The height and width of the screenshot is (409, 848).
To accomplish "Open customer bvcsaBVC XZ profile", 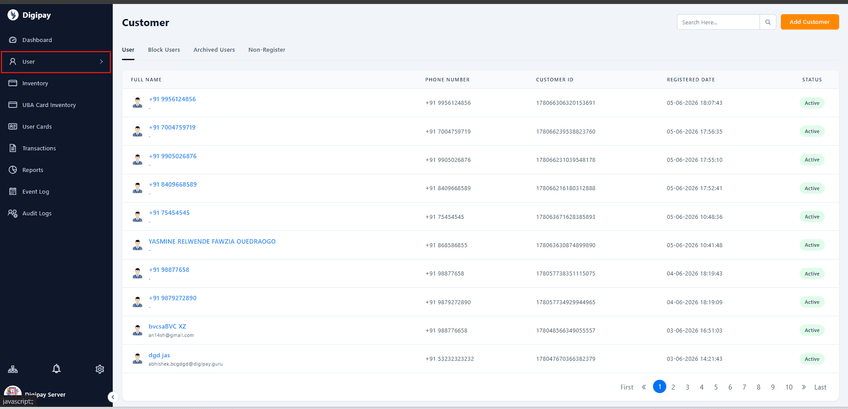I will (x=168, y=326).
